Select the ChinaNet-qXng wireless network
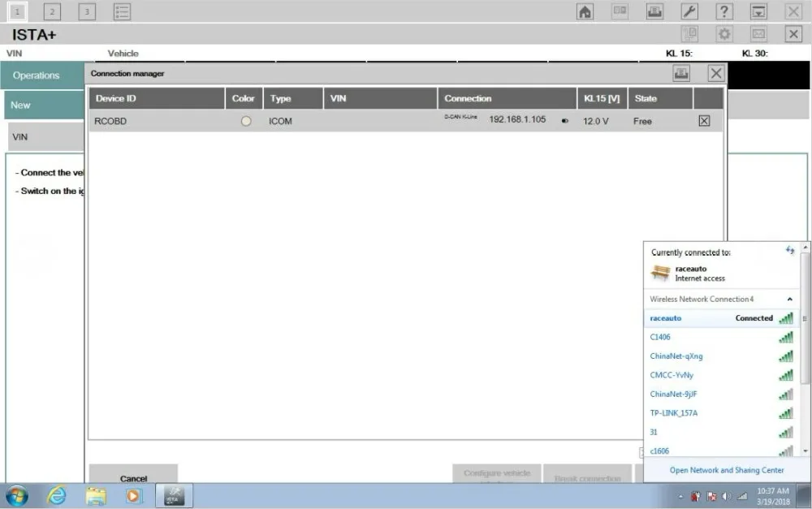The width and height of the screenshot is (812, 509). click(x=721, y=356)
